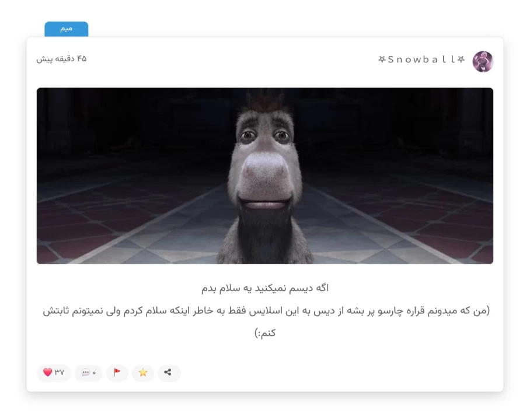This screenshot has height=420, width=530.
Task: Open comments via the speech bubble icon
Action: pyautogui.click(x=88, y=373)
